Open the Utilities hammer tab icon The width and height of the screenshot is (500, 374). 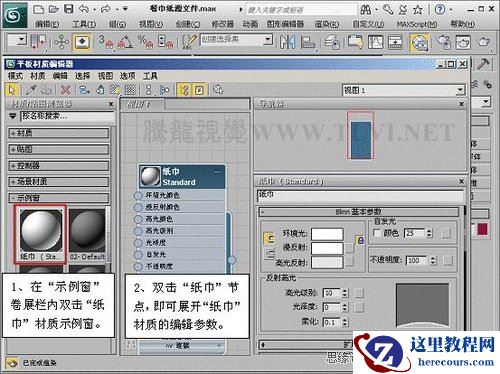pos(483,64)
